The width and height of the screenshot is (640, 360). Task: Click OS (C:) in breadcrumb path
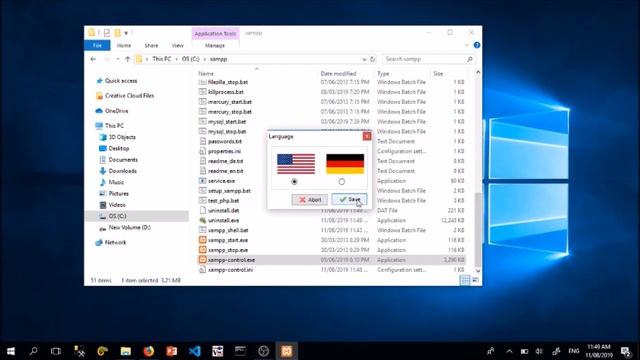pyautogui.click(x=191, y=59)
